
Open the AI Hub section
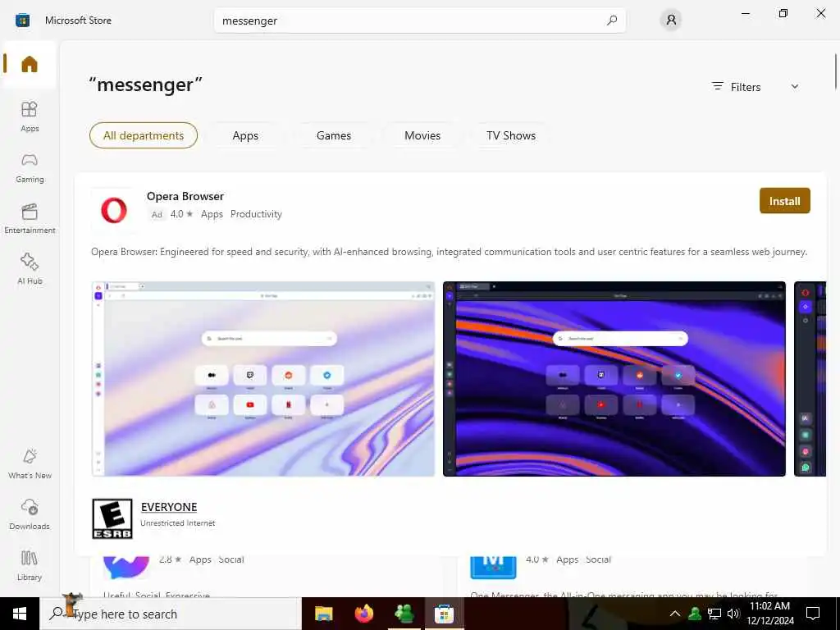[30, 269]
